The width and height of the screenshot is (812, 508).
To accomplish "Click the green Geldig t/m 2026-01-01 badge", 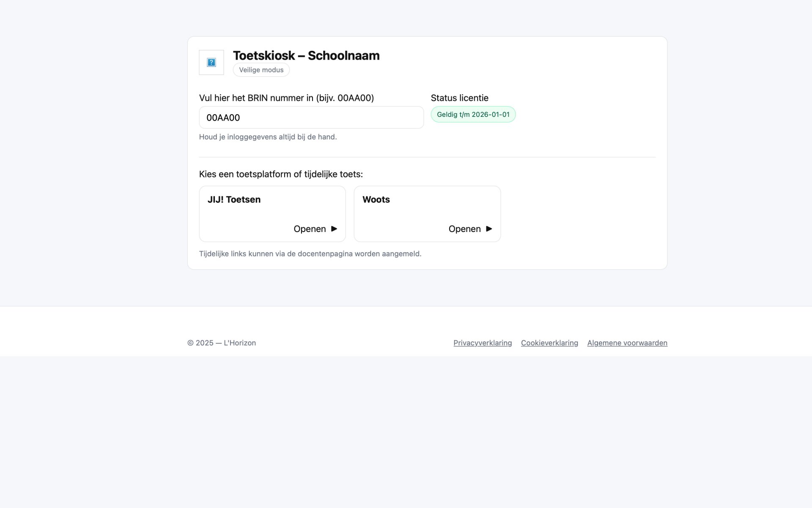I will 473,114.
